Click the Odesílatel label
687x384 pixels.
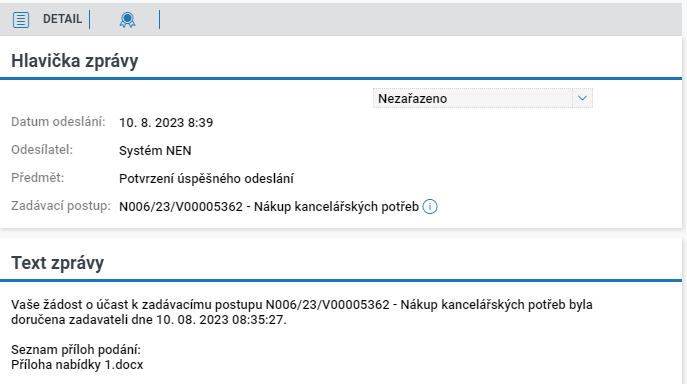(42, 150)
